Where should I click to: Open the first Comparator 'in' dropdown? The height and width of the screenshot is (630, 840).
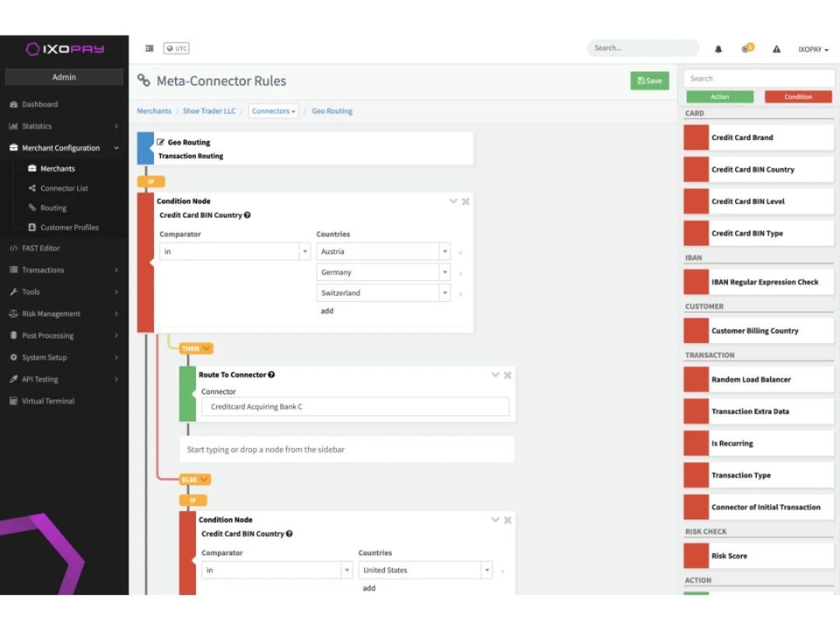click(235, 251)
